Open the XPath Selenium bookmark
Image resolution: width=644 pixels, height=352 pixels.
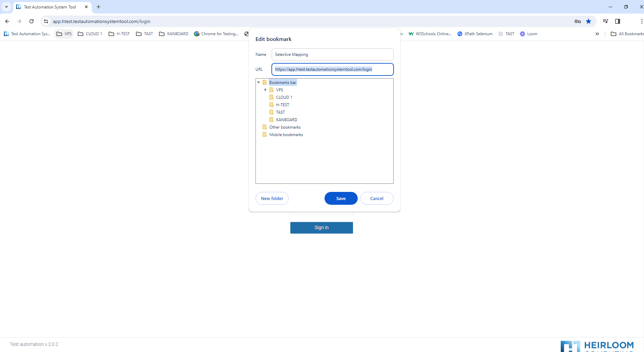coord(474,34)
